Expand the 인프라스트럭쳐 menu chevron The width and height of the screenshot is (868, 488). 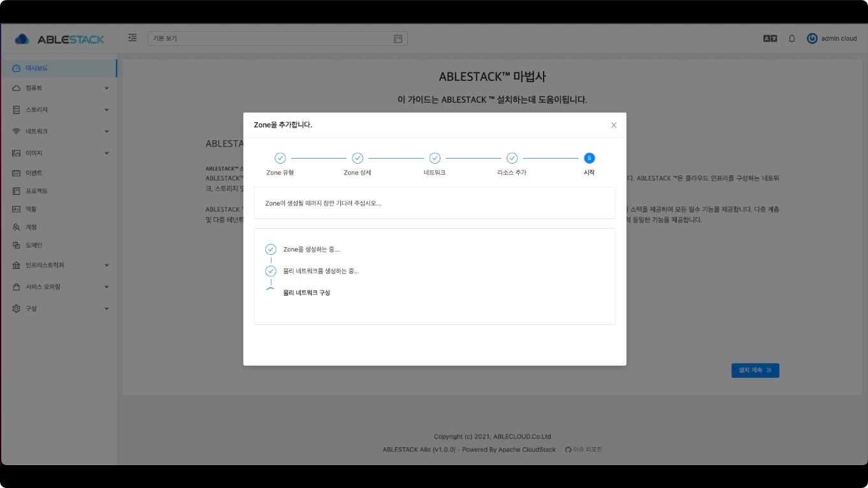point(106,265)
